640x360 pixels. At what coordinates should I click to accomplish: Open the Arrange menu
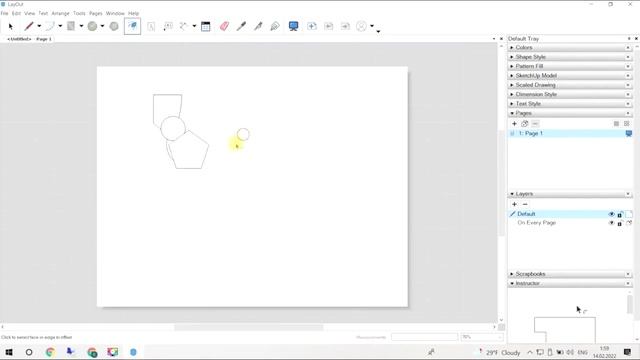(60, 13)
